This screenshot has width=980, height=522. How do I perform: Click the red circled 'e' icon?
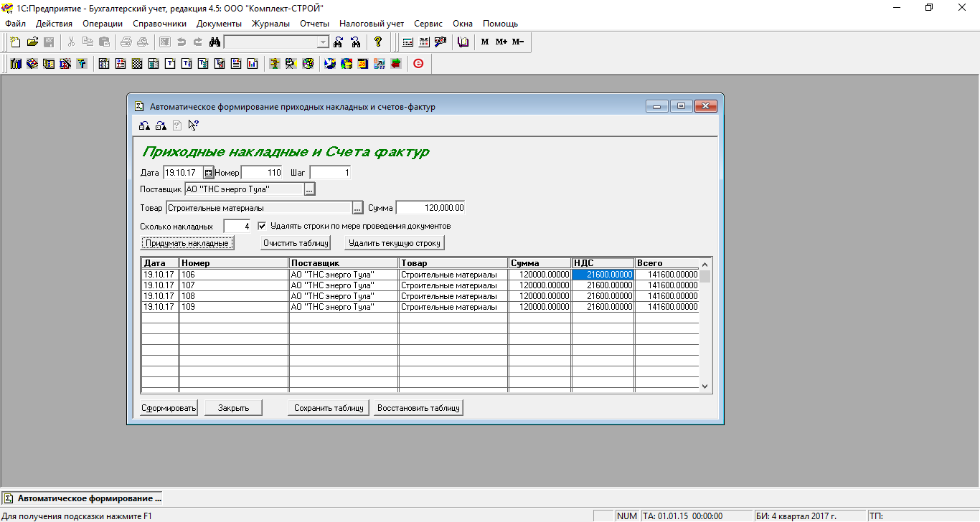coord(418,64)
